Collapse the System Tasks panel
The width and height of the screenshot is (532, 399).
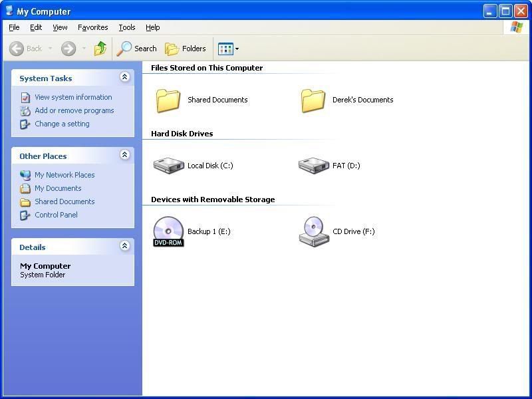(x=124, y=78)
